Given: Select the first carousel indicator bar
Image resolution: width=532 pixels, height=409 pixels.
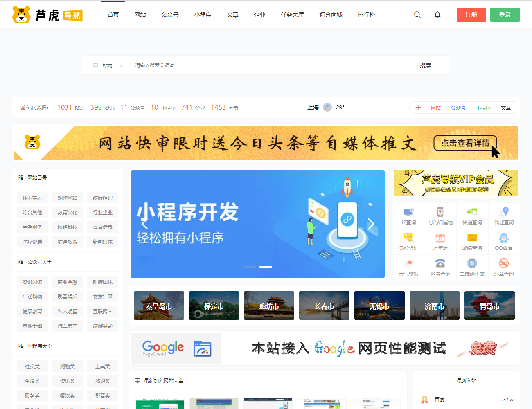Looking at the screenshot, I should (250, 267).
